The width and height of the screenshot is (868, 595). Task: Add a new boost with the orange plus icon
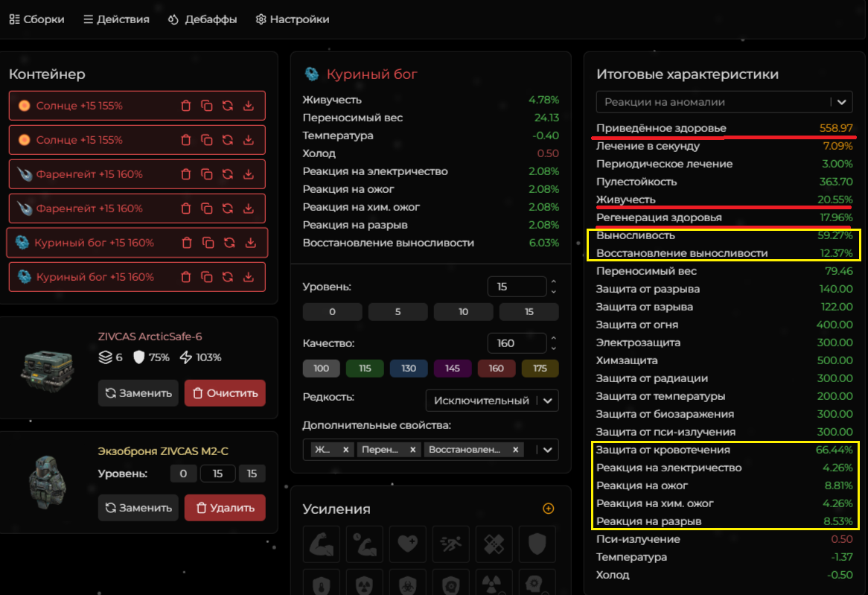[549, 509]
